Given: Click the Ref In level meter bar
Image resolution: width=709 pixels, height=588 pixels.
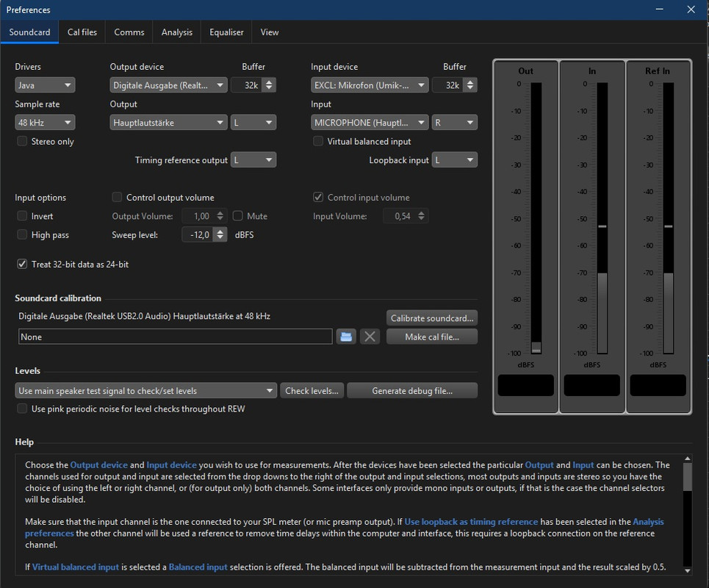Looking at the screenshot, I should (x=669, y=218).
